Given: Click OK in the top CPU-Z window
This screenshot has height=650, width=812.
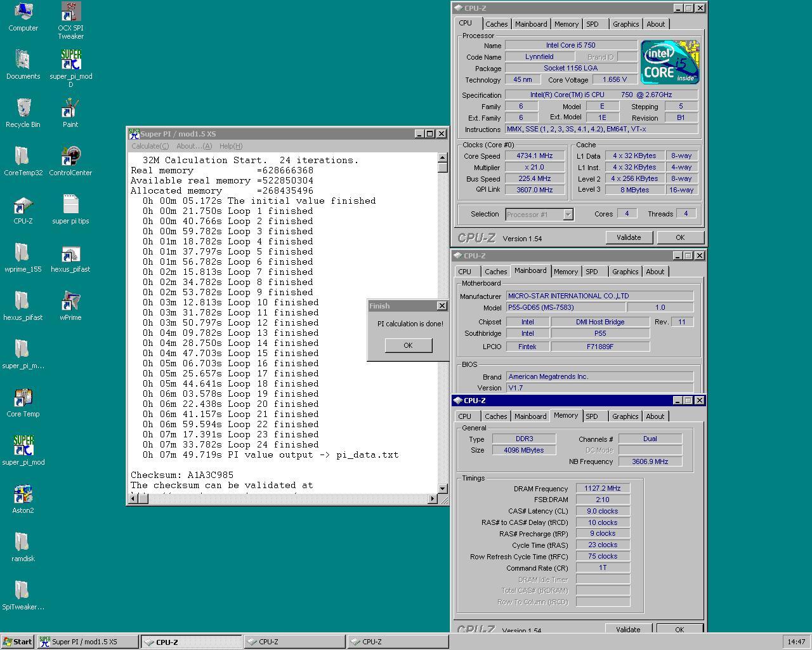Looking at the screenshot, I should pyautogui.click(x=680, y=237).
